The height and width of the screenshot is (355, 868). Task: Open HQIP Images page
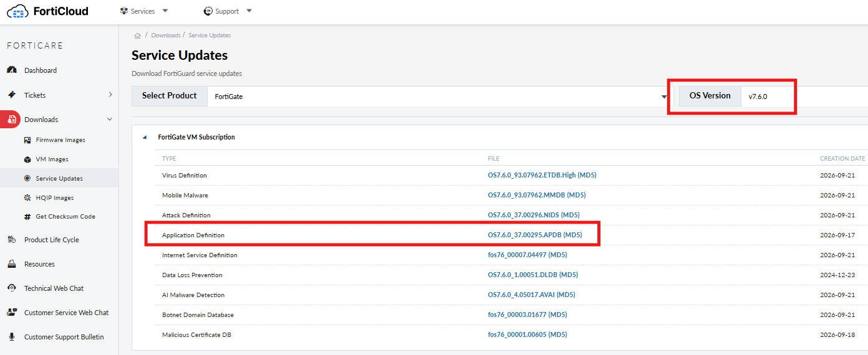pyautogui.click(x=55, y=198)
